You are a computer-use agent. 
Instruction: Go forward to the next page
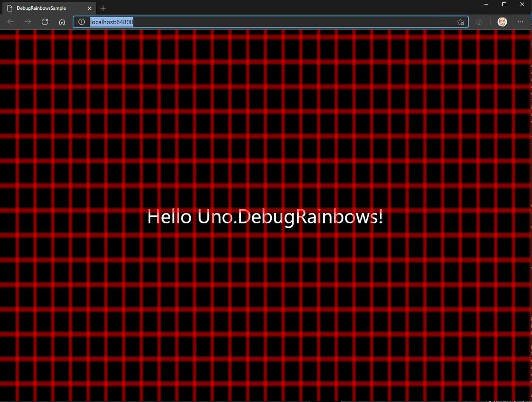pos(27,22)
